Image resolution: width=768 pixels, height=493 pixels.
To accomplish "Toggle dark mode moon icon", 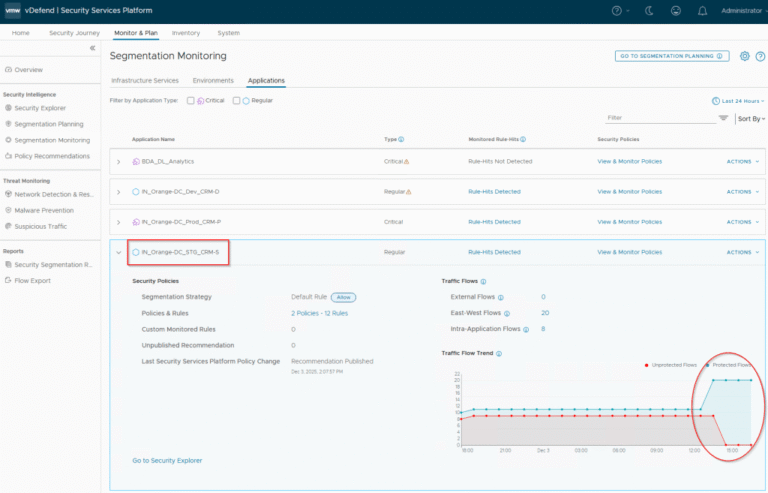I will click(x=649, y=11).
